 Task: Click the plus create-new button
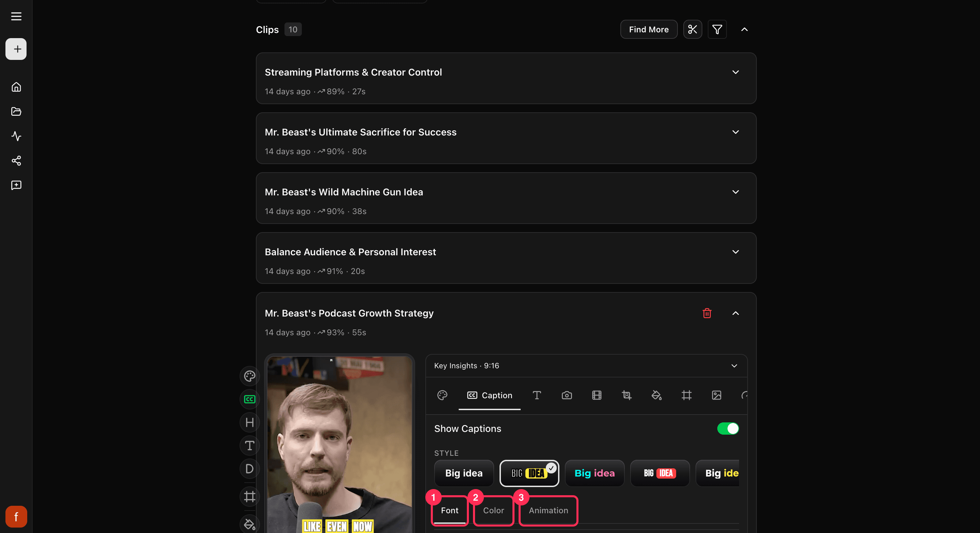coord(16,49)
